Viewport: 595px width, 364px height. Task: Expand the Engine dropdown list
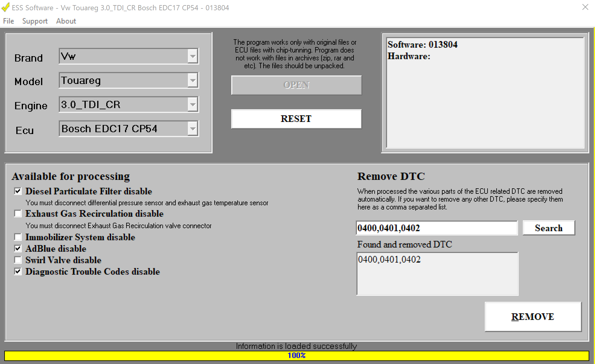pyautogui.click(x=192, y=104)
